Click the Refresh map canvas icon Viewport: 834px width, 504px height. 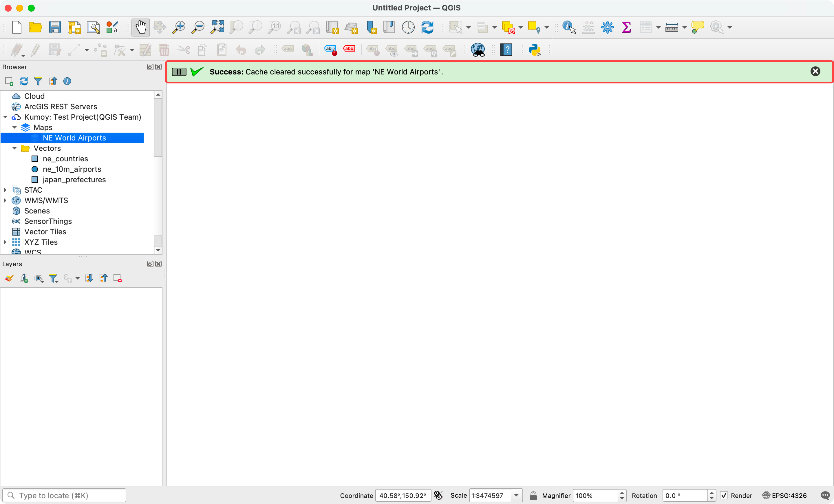tap(427, 27)
